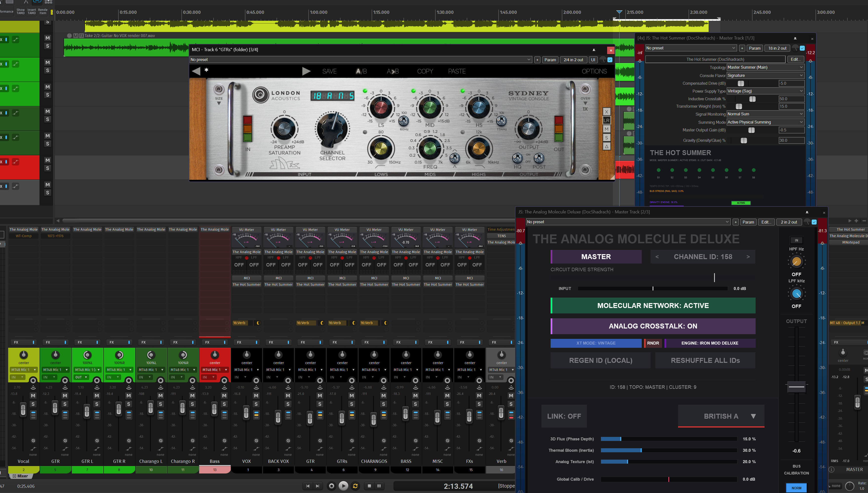Image resolution: width=868 pixels, height=493 pixels.
Task: Click the Vocal channel pan knob
Action: [x=23, y=355]
